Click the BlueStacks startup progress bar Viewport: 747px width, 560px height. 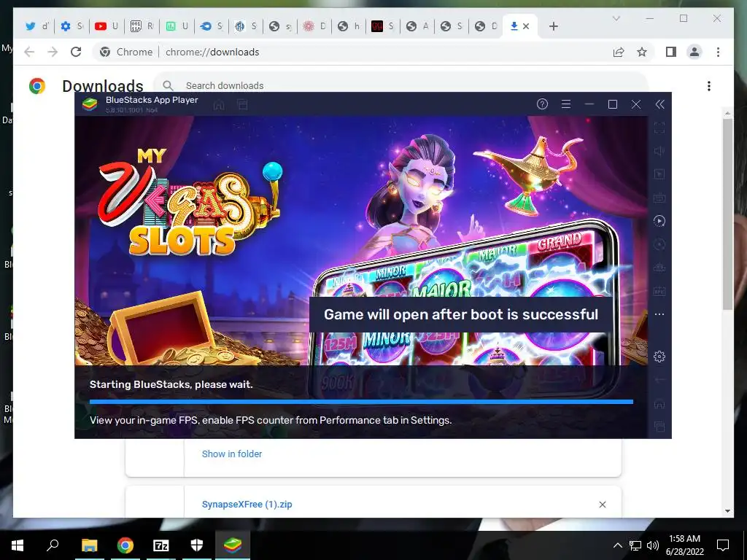coord(361,402)
